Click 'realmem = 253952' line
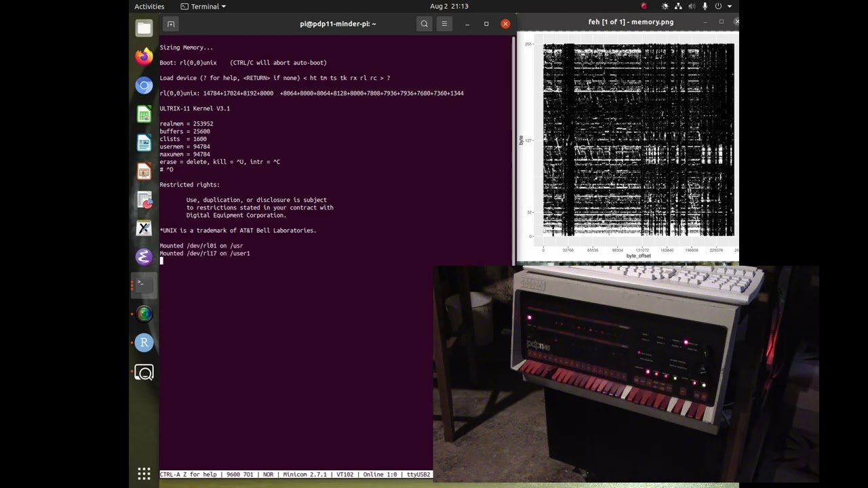Screen dimensions: 868x488 (186, 124)
